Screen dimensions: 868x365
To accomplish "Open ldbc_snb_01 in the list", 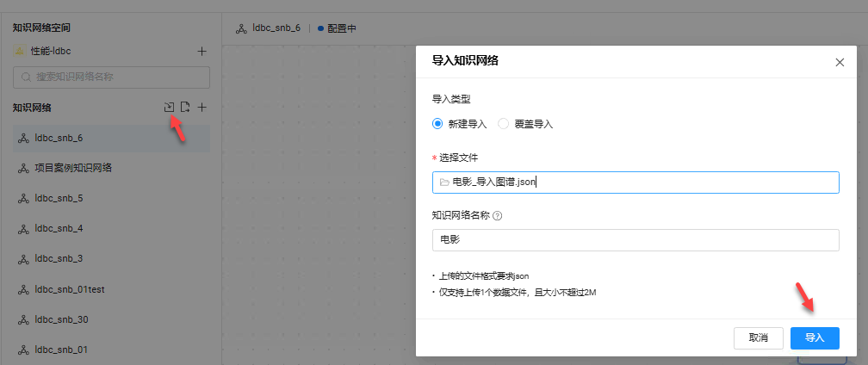I will [111, 350].
